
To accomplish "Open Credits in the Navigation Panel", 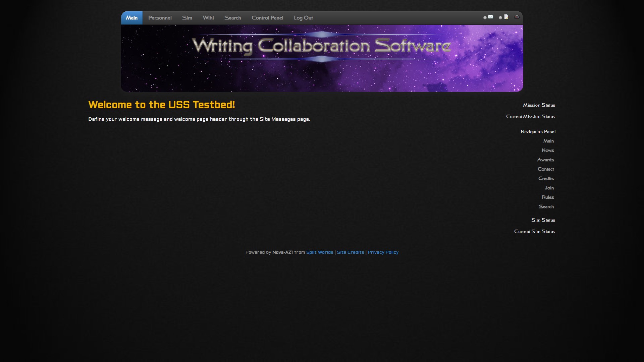I will tap(546, 179).
